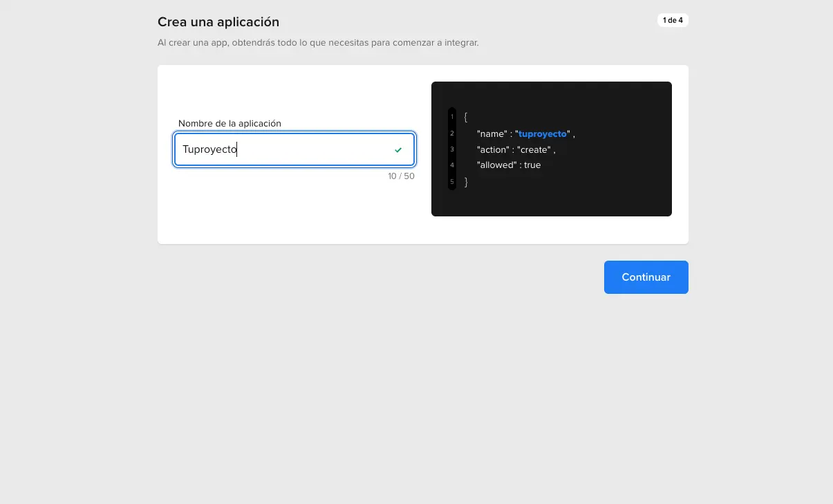The height and width of the screenshot is (504, 833).
Task: Click the closing brace on code line 5
Action: tap(467, 182)
